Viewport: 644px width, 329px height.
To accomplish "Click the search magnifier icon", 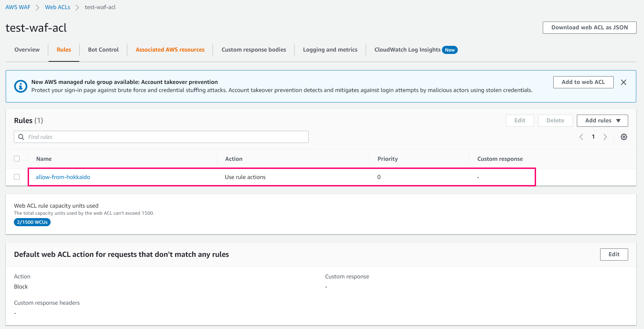I will pyautogui.click(x=21, y=137).
